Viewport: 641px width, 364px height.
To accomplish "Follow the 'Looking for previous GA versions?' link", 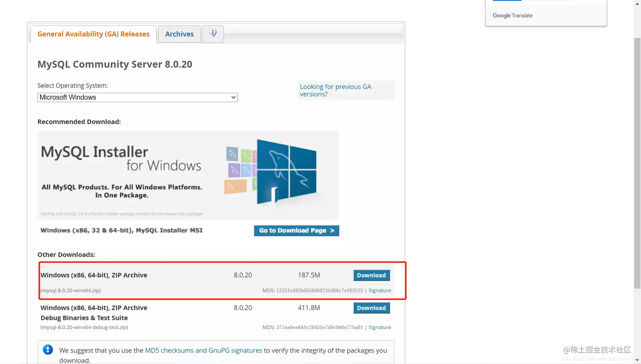I will 335,90.
